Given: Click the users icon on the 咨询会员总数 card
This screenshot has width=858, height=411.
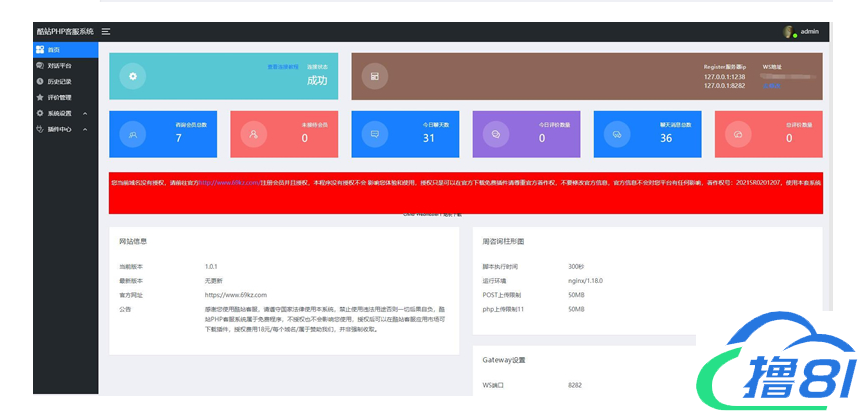Looking at the screenshot, I should pyautogui.click(x=133, y=134).
